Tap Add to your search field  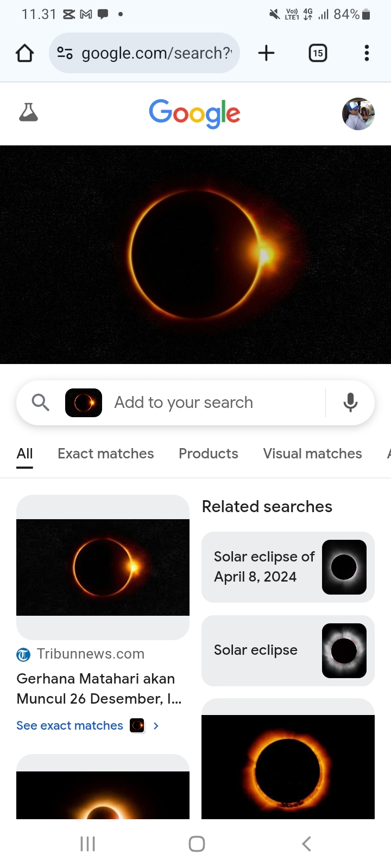(183, 403)
